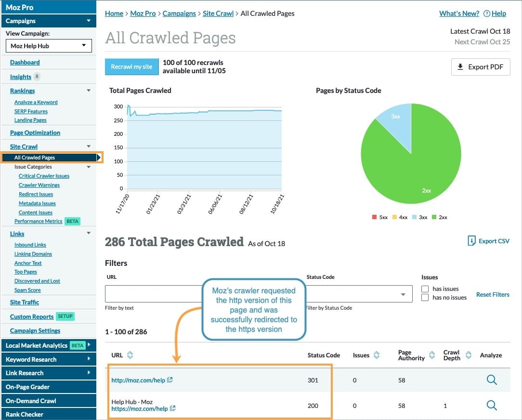Click the Export CSV icon
This screenshot has height=420, width=522.
pyautogui.click(x=473, y=241)
